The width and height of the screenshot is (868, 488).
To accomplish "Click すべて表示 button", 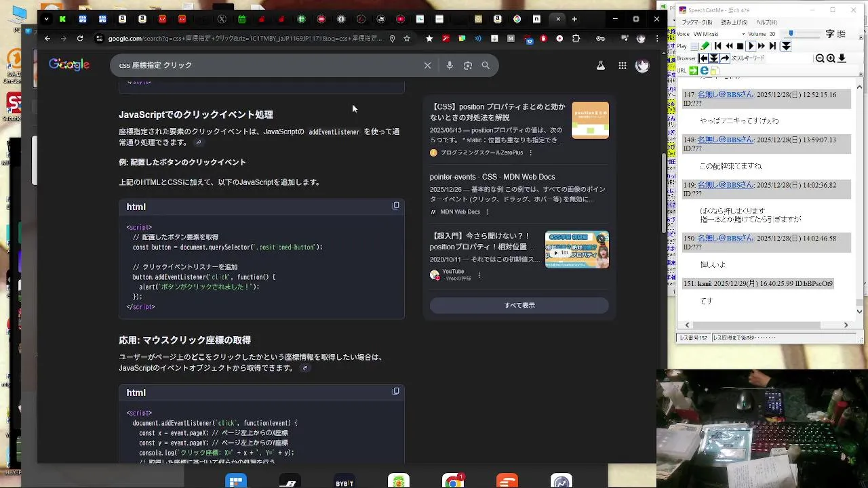I will click(x=519, y=306).
